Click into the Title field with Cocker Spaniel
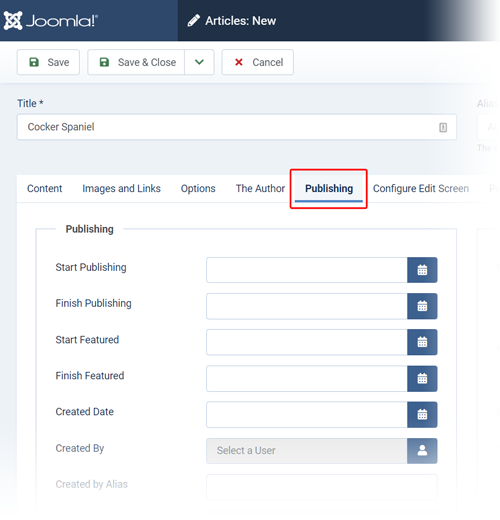The width and height of the screenshot is (500, 520). [237, 127]
